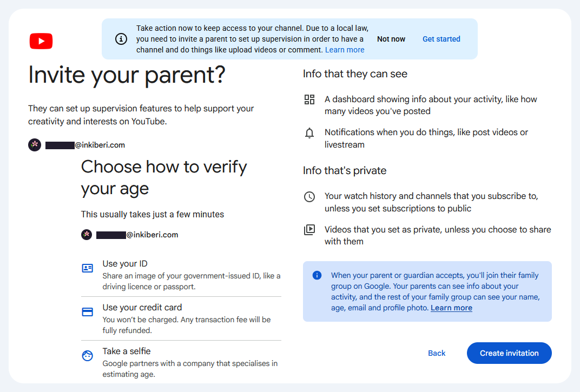
Task: Click the dashboard grid icon
Action: (x=309, y=99)
